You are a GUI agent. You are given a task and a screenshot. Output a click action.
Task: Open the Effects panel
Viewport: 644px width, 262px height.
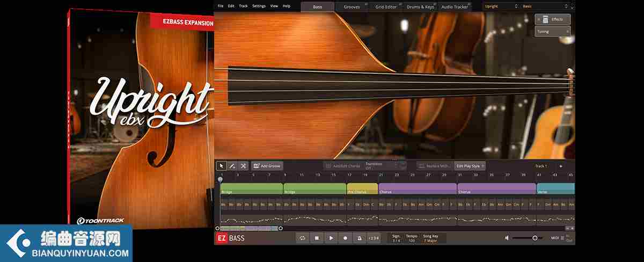(553, 19)
